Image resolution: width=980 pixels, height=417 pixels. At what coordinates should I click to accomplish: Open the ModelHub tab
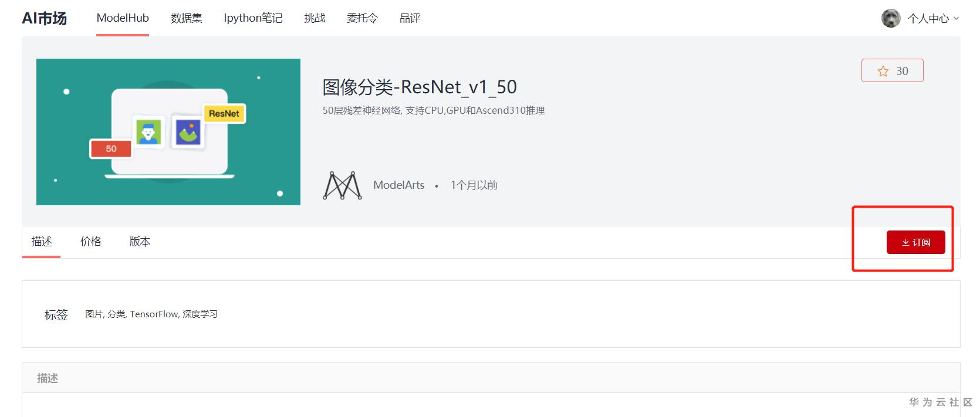(x=123, y=18)
